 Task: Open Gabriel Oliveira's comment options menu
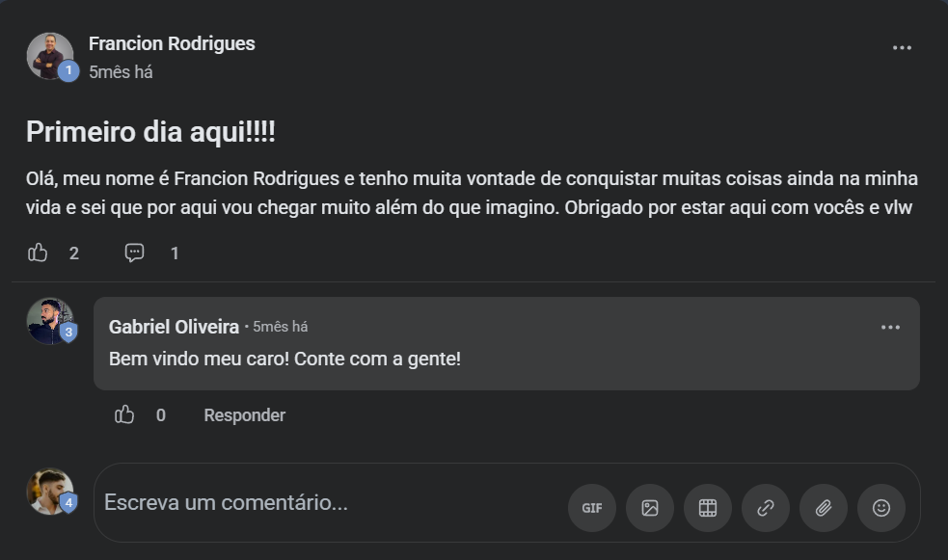click(890, 328)
